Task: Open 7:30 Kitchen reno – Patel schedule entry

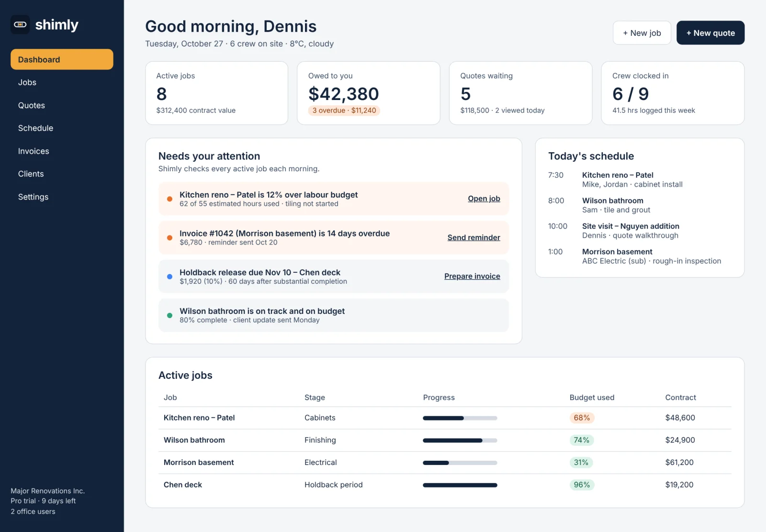Action: pos(640,180)
